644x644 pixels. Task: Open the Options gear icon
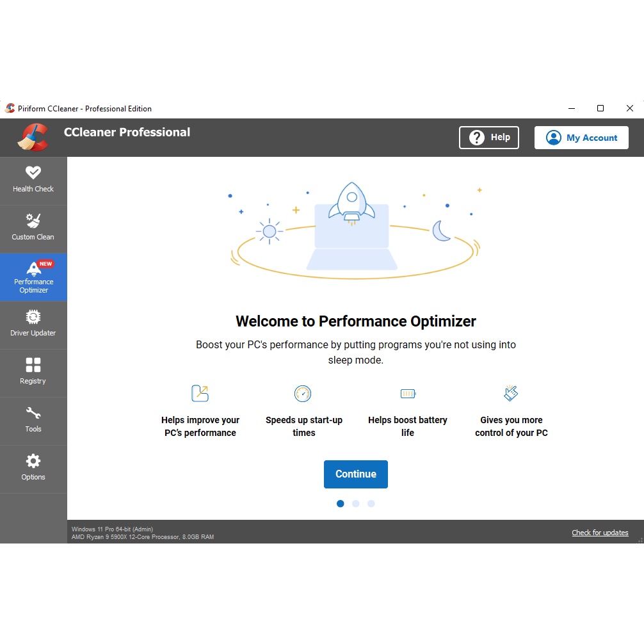33,461
